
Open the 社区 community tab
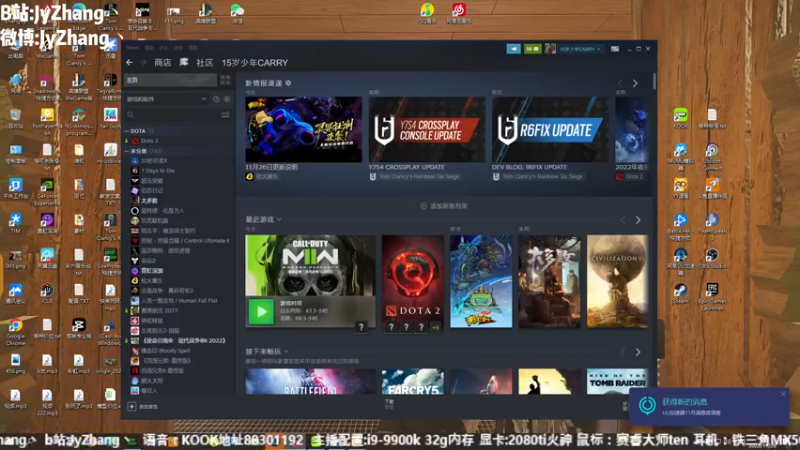[205, 62]
